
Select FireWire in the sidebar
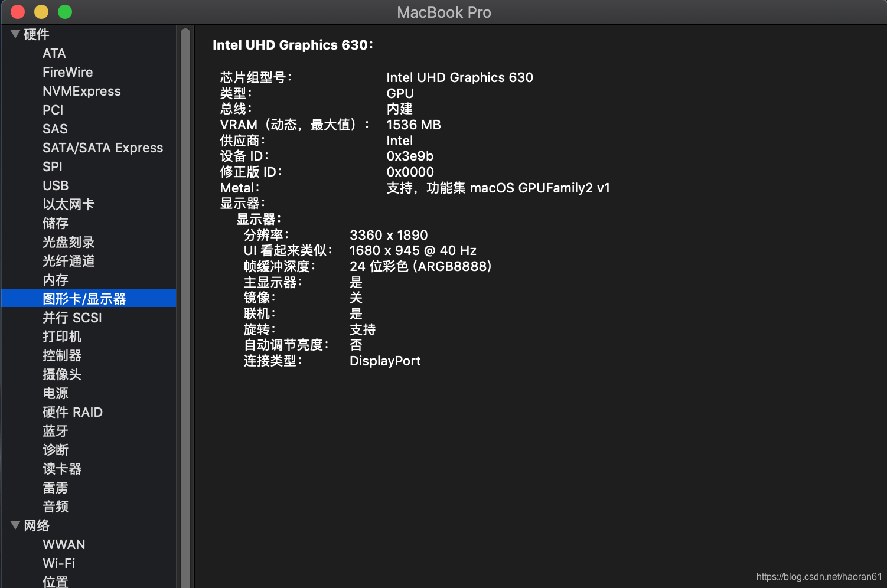click(68, 72)
